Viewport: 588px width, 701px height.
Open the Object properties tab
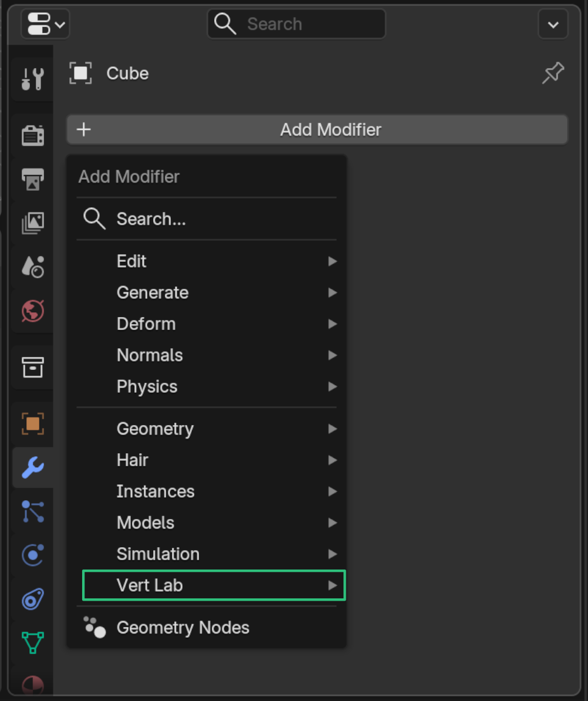coord(33,423)
